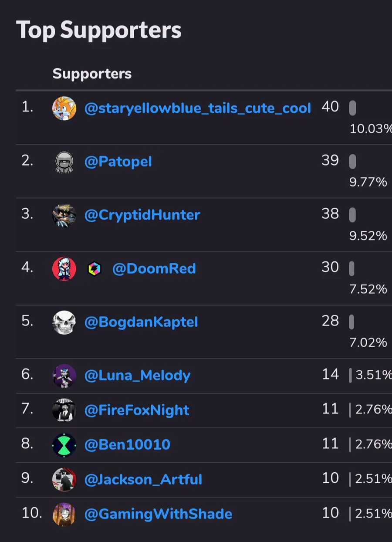This screenshot has width=392, height=542.
Task: Click Ben10010's green Omnitrix avatar
Action: coord(64,445)
